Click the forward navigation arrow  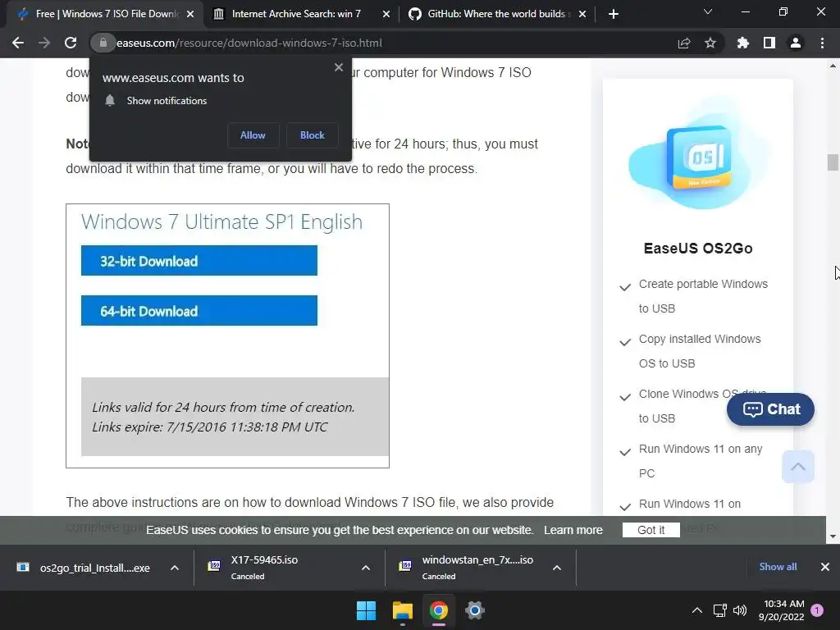pyautogui.click(x=44, y=43)
